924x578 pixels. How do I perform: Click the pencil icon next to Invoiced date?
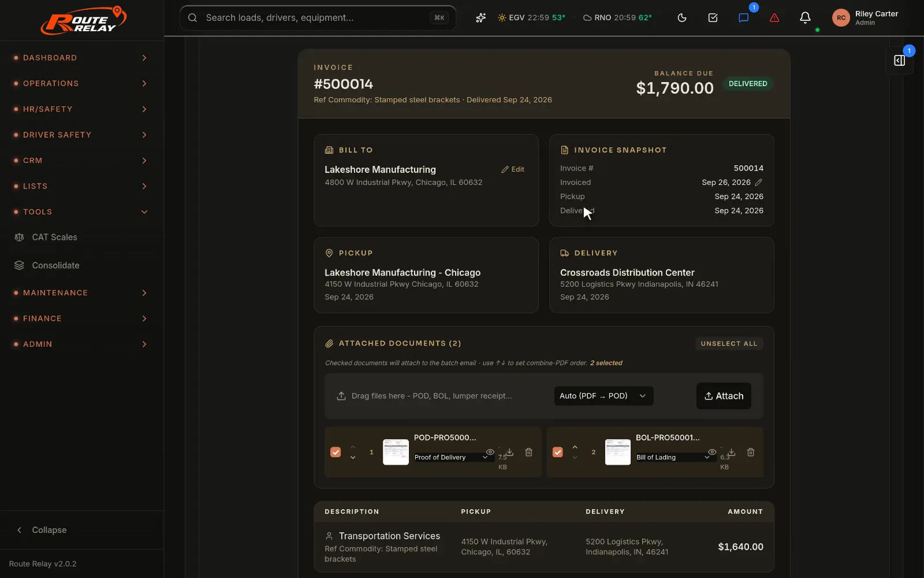tap(759, 182)
